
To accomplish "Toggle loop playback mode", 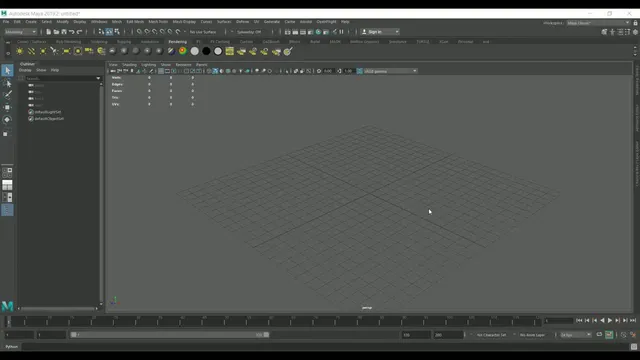I will [599, 335].
